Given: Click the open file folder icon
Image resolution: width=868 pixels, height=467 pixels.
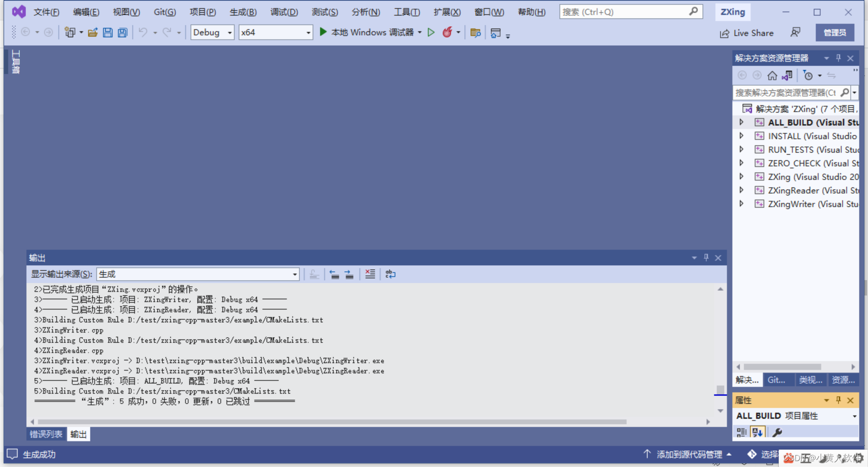Looking at the screenshot, I should click(x=93, y=32).
